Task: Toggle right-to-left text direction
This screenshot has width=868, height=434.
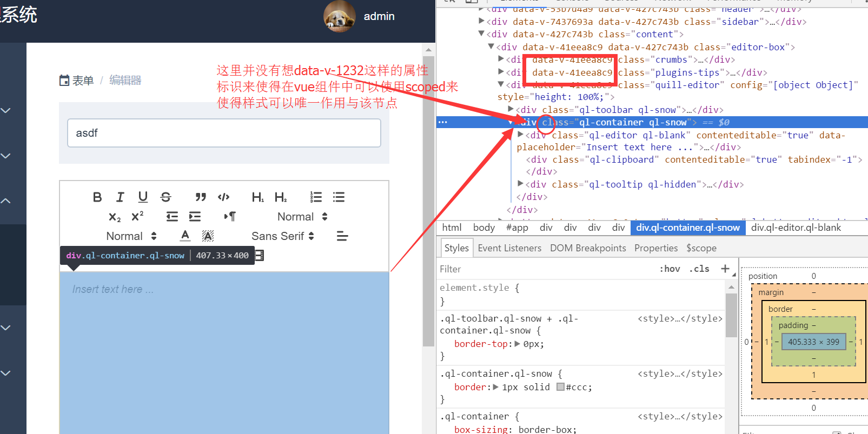Action: 230,217
